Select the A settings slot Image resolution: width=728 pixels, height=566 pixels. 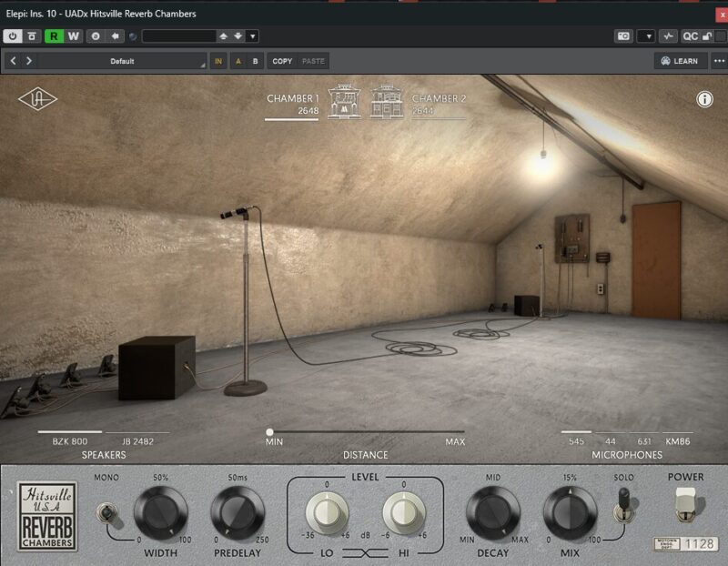click(238, 61)
